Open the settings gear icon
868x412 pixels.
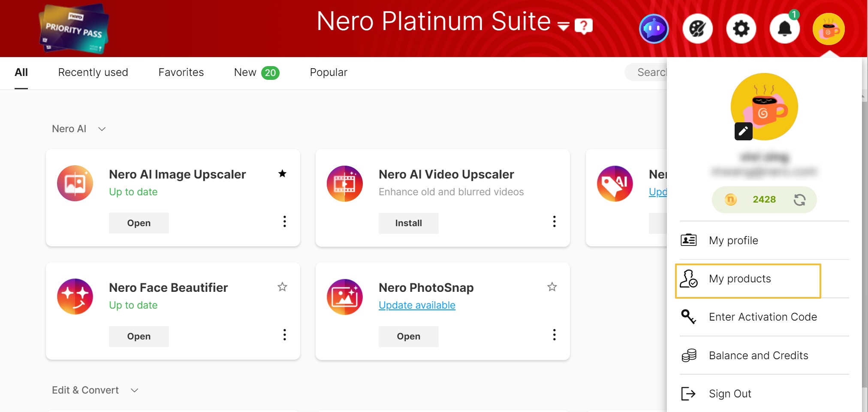pyautogui.click(x=741, y=29)
